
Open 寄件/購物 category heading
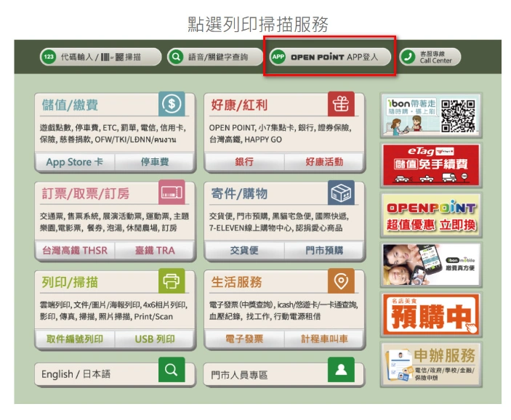[x=239, y=193]
